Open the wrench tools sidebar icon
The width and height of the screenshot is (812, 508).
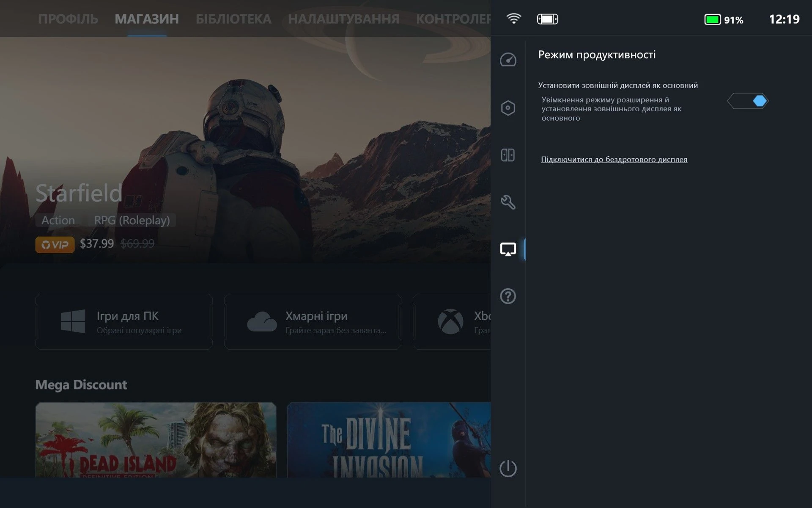pos(508,202)
